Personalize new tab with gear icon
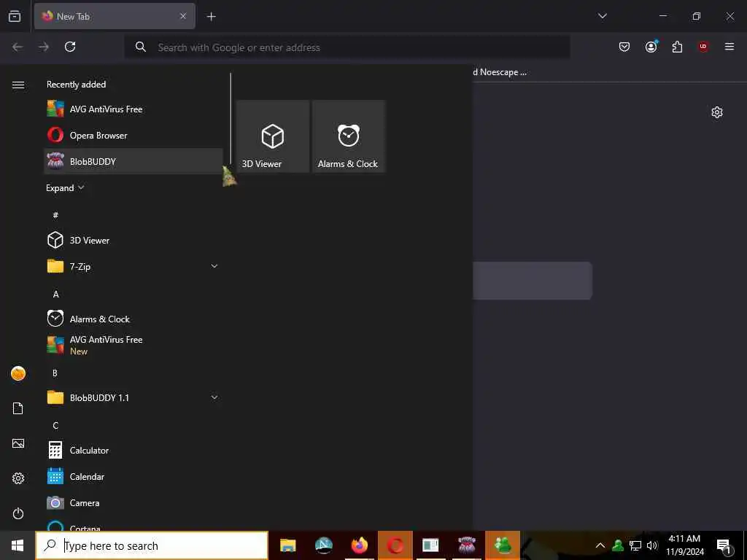The width and height of the screenshot is (747, 560). pyautogui.click(x=717, y=112)
